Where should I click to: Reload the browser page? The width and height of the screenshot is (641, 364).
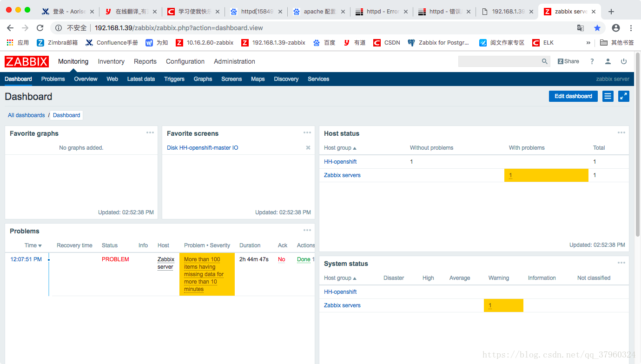coord(40,28)
